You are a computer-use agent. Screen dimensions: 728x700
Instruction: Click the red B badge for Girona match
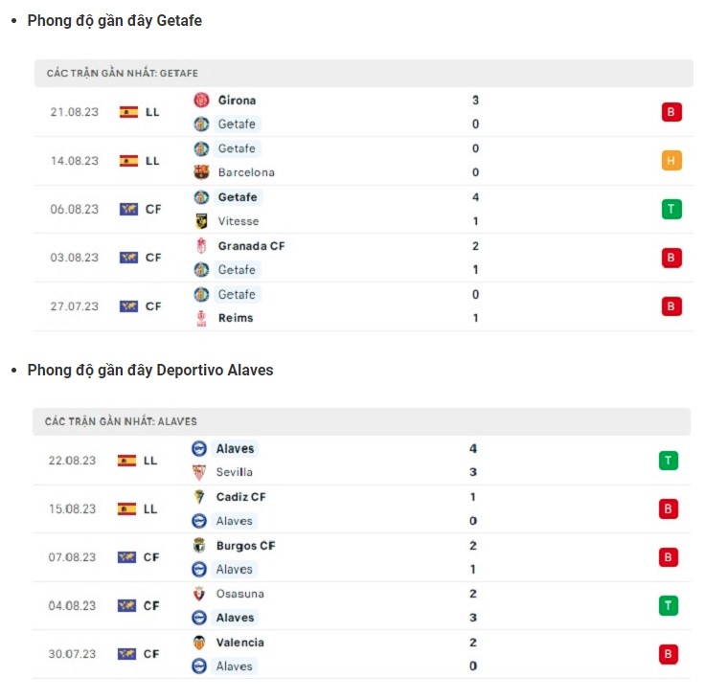point(671,112)
